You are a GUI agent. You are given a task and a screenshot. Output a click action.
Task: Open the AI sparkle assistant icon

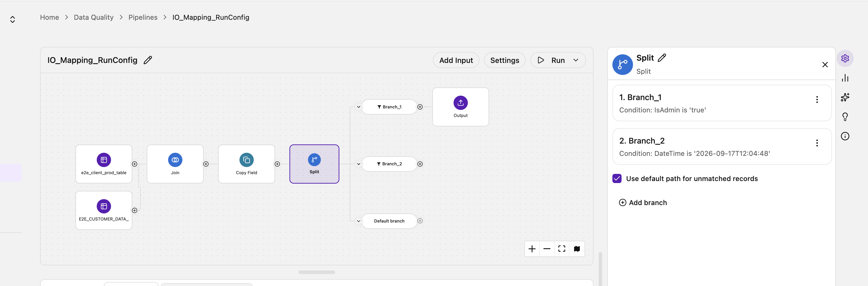[x=845, y=98]
